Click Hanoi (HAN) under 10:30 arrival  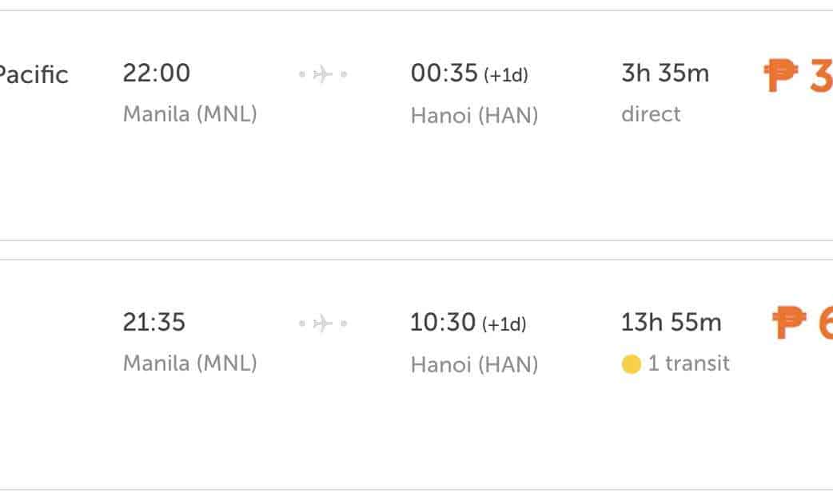tap(474, 365)
